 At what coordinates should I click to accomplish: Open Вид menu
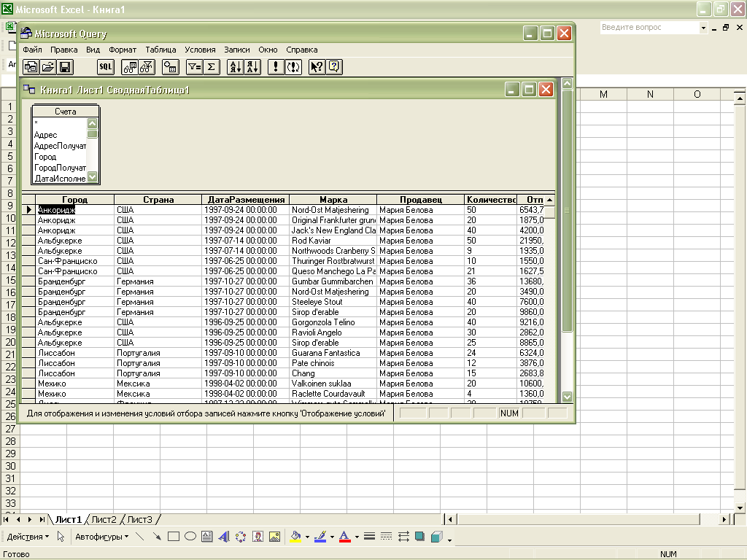[93, 50]
